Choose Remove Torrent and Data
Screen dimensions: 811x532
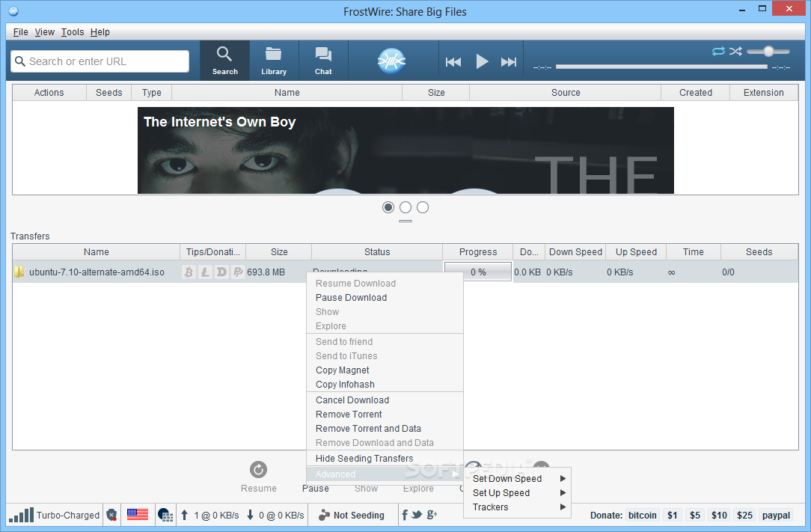pyautogui.click(x=385, y=429)
